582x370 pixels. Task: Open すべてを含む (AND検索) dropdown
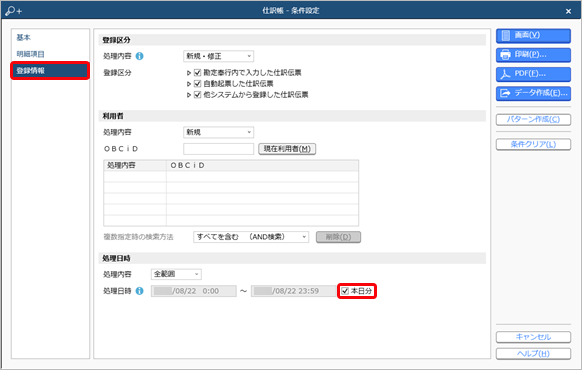pos(251,237)
